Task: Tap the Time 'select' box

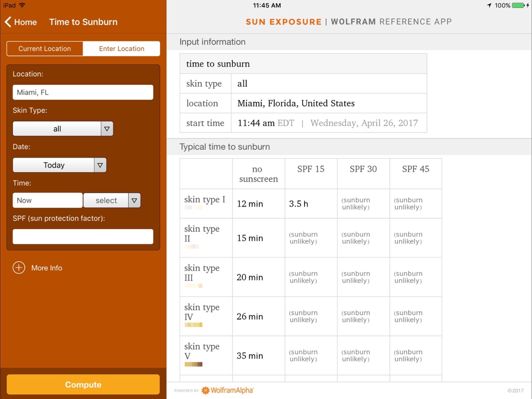Action: (x=106, y=200)
